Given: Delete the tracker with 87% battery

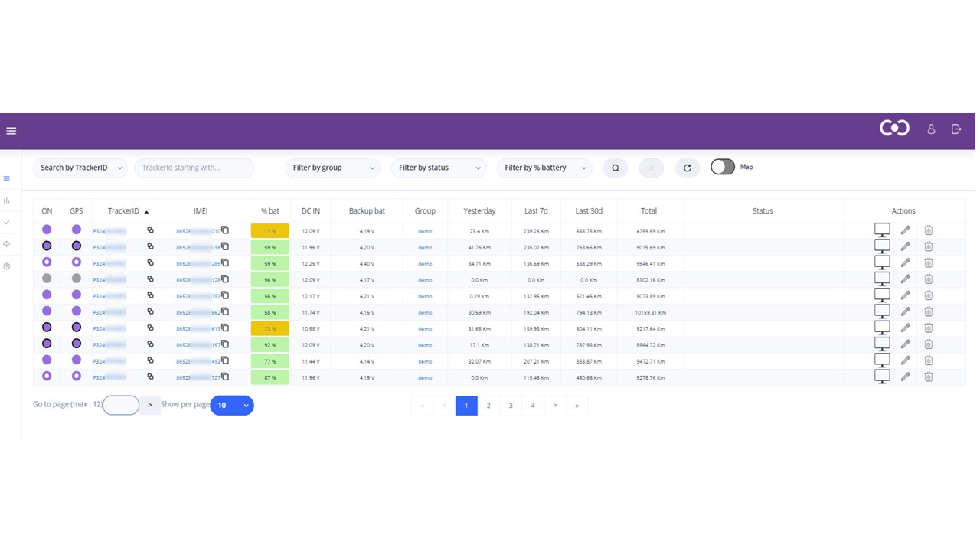Looking at the screenshot, I should coord(928,377).
